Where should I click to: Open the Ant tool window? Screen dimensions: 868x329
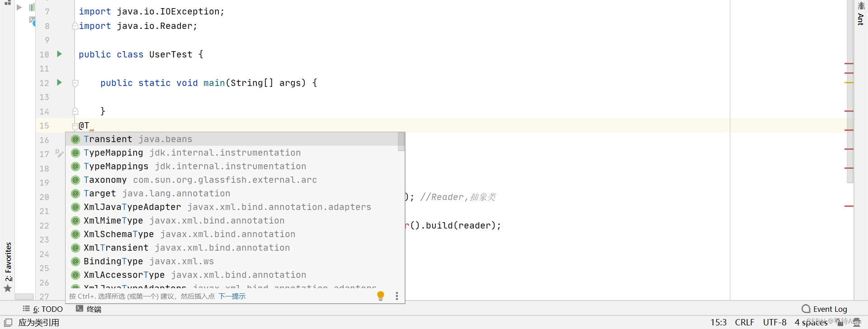tap(861, 14)
